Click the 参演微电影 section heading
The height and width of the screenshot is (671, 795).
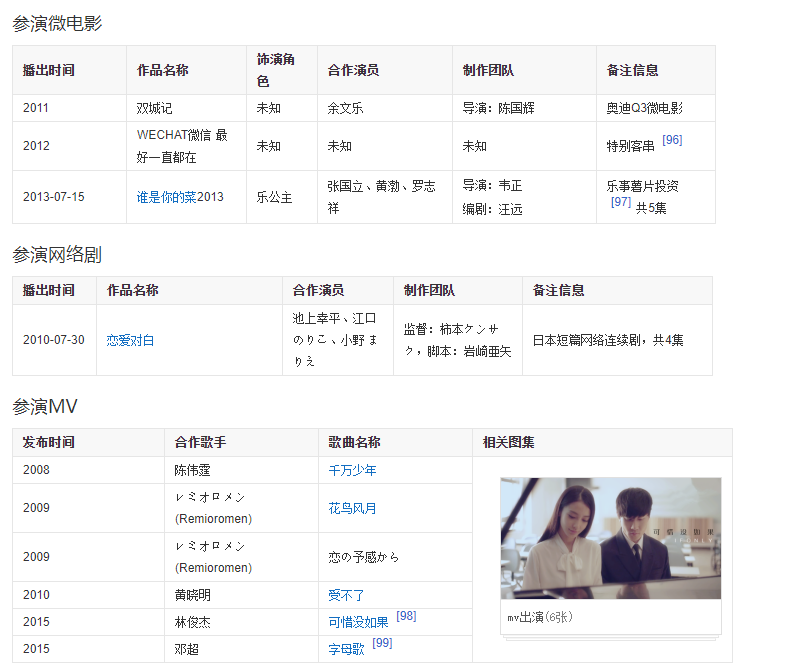(57, 23)
